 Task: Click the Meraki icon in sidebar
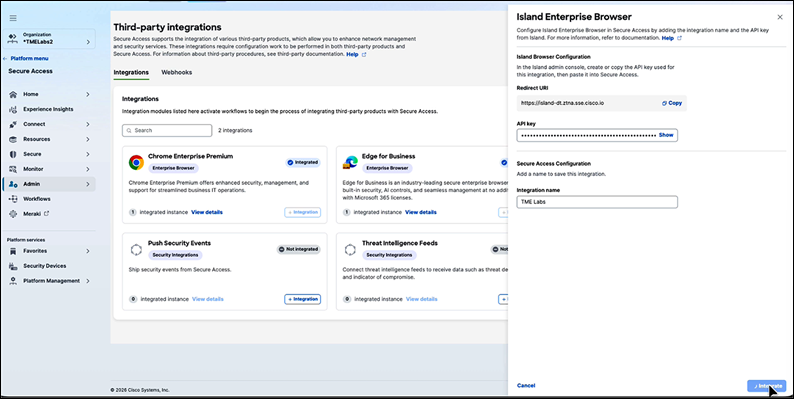click(13, 214)
